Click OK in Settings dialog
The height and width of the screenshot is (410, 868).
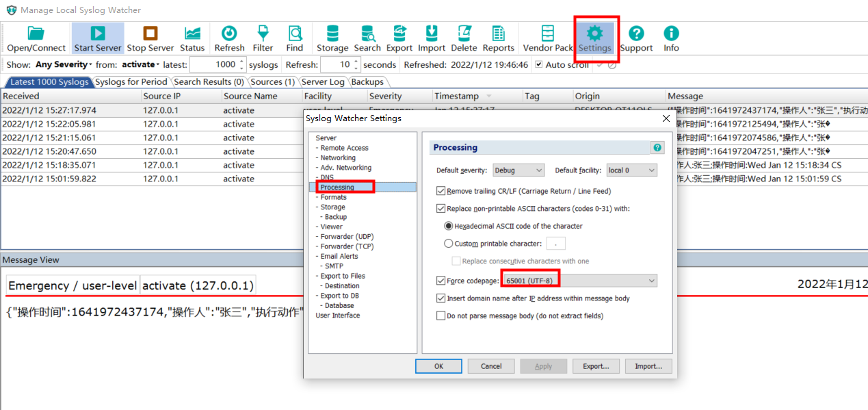[x=438, y=366]
